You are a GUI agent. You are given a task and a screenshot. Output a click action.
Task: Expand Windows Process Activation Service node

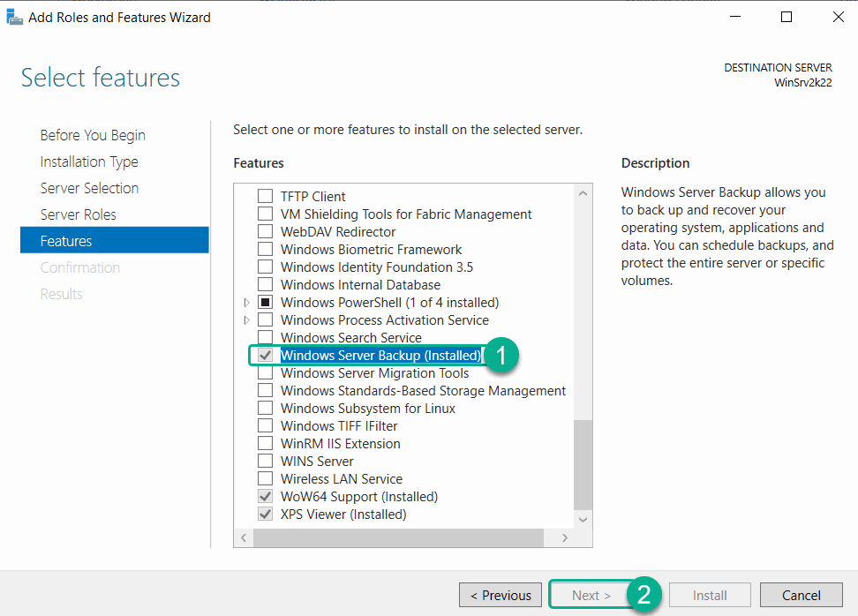coord(247,319)
